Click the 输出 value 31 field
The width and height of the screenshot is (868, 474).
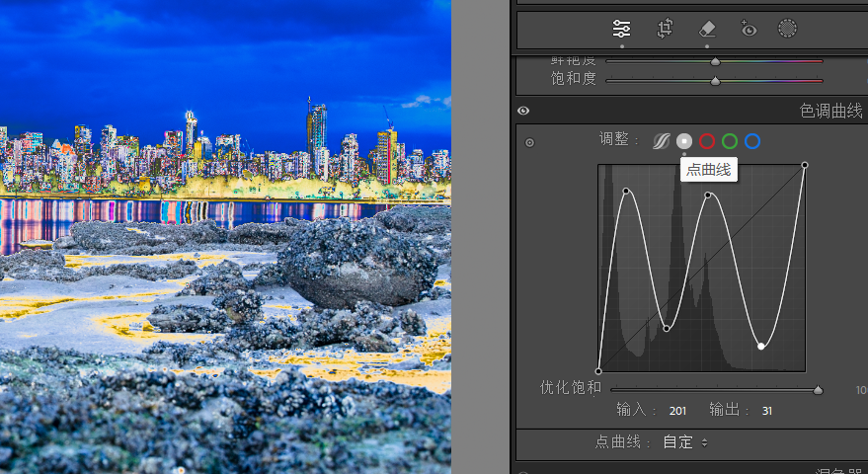[766, 411]
